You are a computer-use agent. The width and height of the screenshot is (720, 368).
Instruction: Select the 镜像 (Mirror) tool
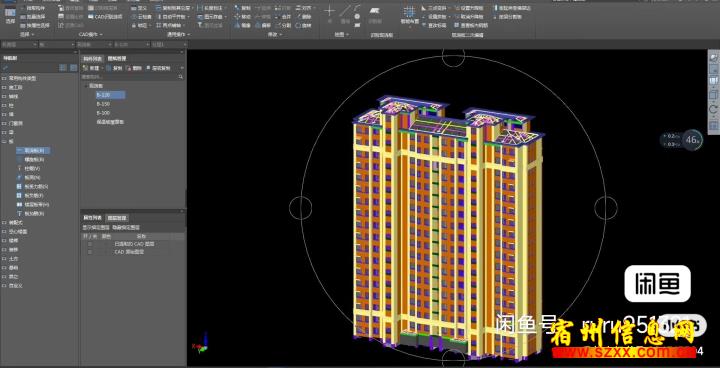pyautogui.click(x=242, y=25)
